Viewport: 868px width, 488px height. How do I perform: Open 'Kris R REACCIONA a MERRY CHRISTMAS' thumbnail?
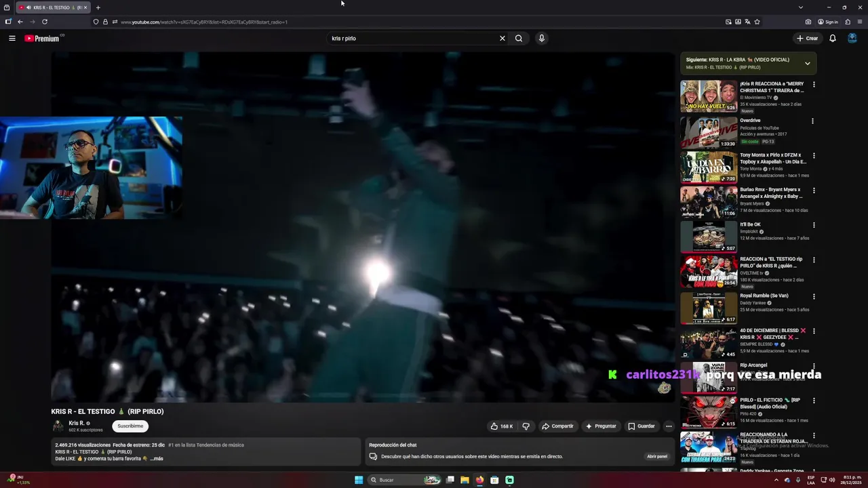tap(709, 96)
